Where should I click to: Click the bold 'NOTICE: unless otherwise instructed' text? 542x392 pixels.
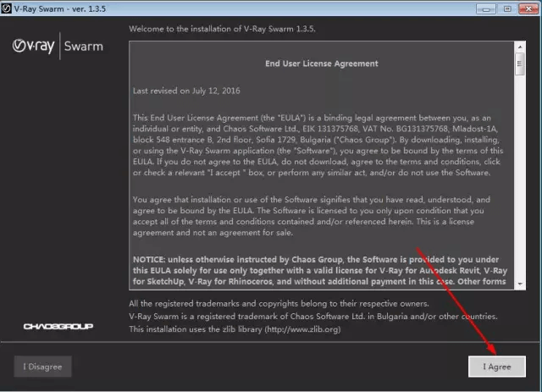(x=320, y=270)
